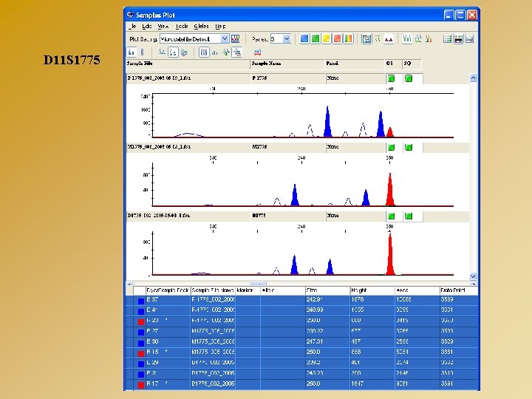Click the height value 1678 in the table
Screen dimensions: 532x399
pos(358,299)
